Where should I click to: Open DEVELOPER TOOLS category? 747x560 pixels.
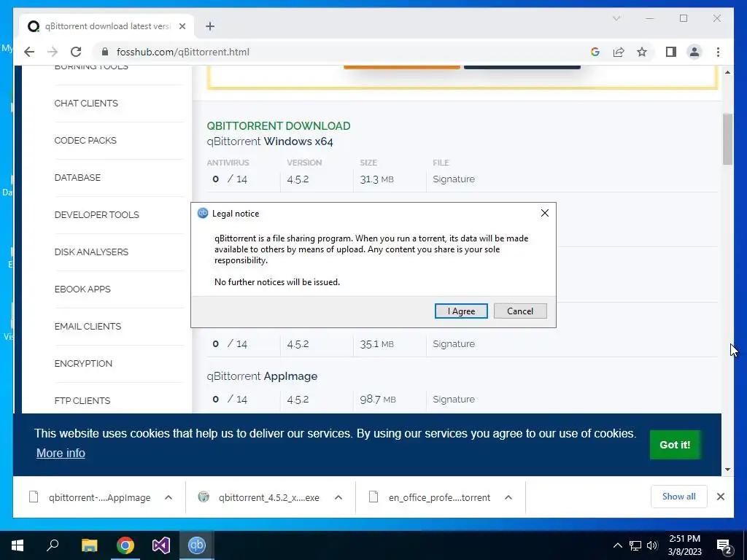(x=97, y=215)
